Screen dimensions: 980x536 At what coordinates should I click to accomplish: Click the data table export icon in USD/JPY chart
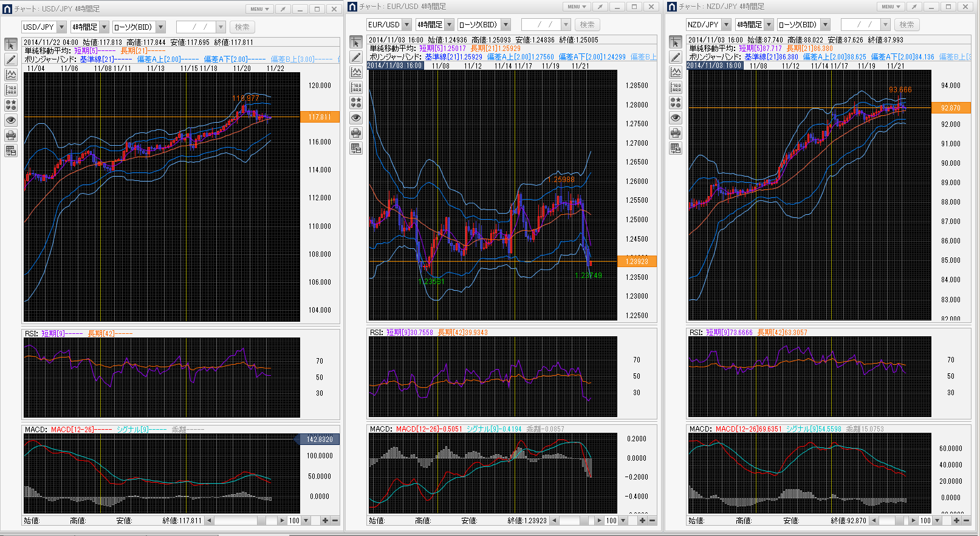click(11, 151)
